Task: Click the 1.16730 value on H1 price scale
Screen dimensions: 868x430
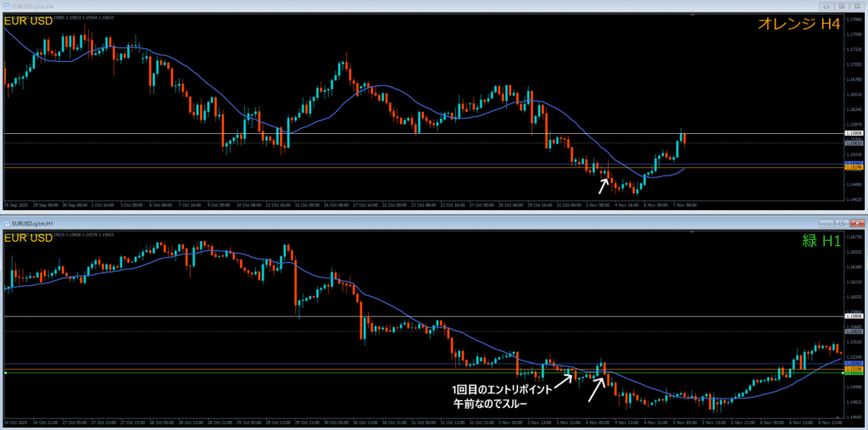Action: click(x=853, y=237)
